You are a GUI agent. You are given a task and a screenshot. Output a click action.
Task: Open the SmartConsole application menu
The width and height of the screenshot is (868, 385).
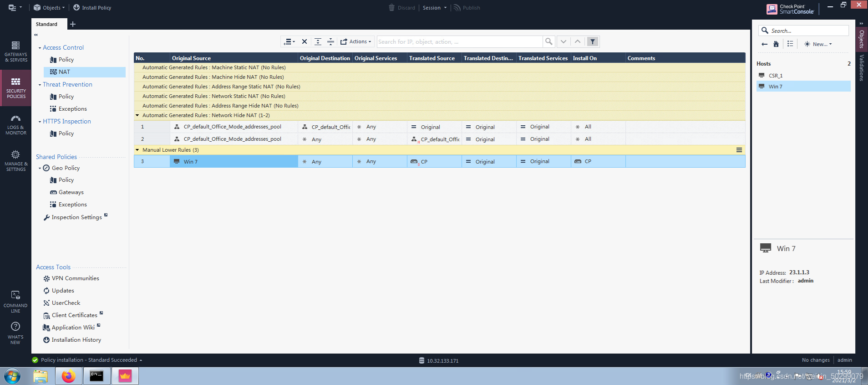15,8
